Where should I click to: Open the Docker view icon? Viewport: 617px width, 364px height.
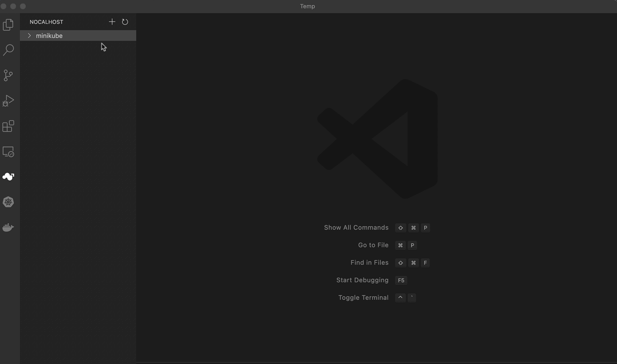coord(8,227)
